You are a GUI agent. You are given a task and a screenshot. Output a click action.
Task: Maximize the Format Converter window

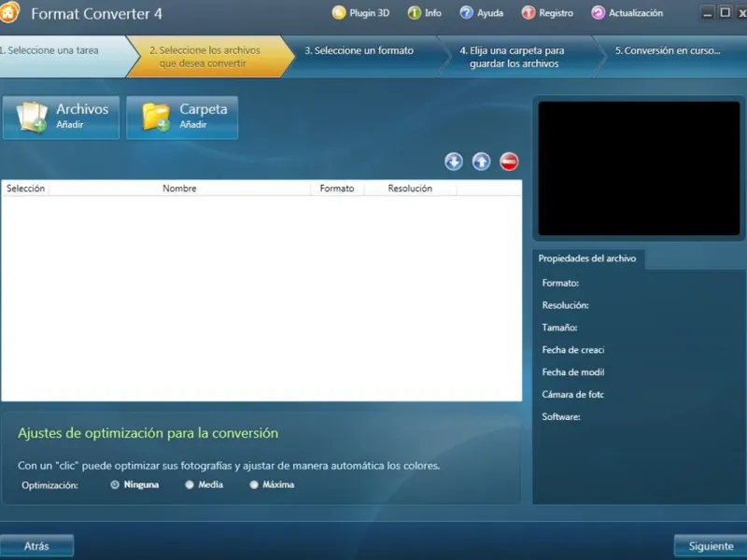pos(726,13)
